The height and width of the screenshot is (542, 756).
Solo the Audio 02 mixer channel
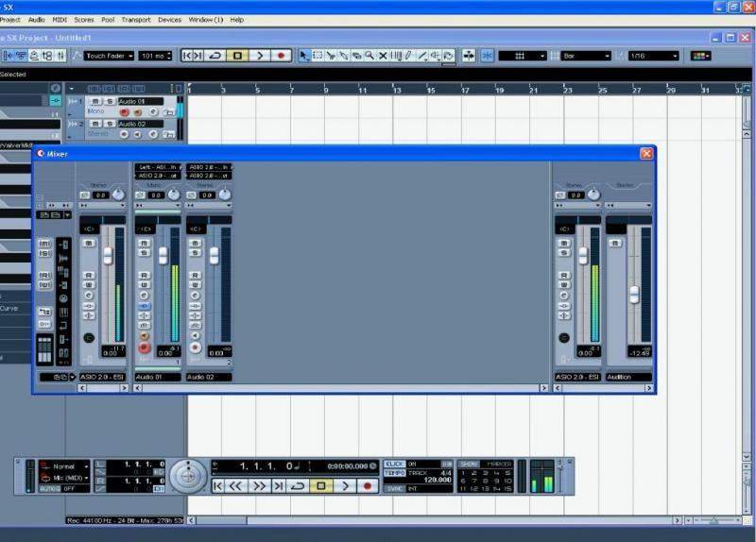tap(196, 252)
